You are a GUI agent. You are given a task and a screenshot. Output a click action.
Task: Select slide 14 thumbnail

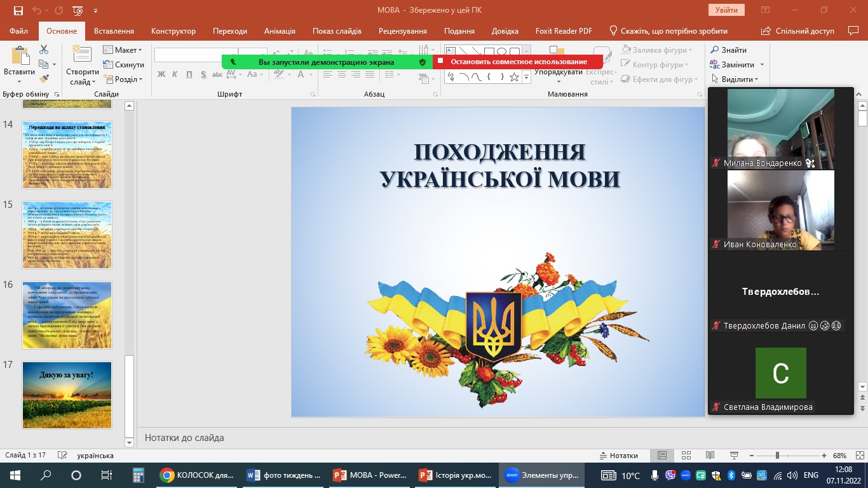click(x=67, y=155)
